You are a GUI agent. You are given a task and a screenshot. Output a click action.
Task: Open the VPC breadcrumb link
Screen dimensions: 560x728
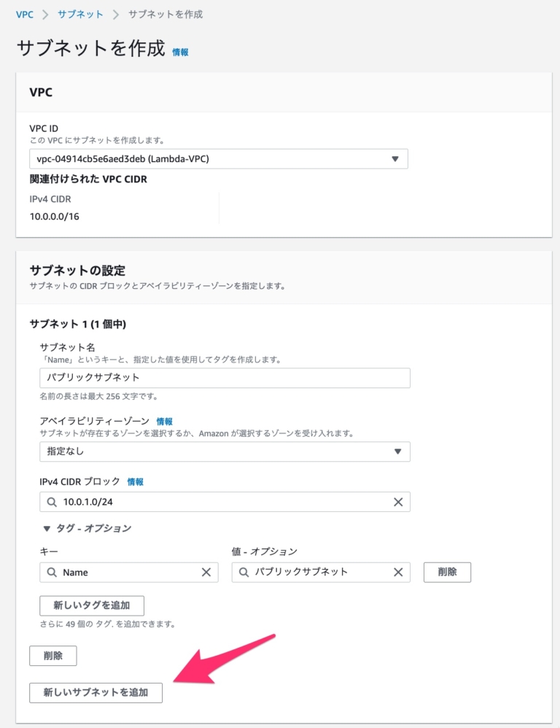pos(24,14)
